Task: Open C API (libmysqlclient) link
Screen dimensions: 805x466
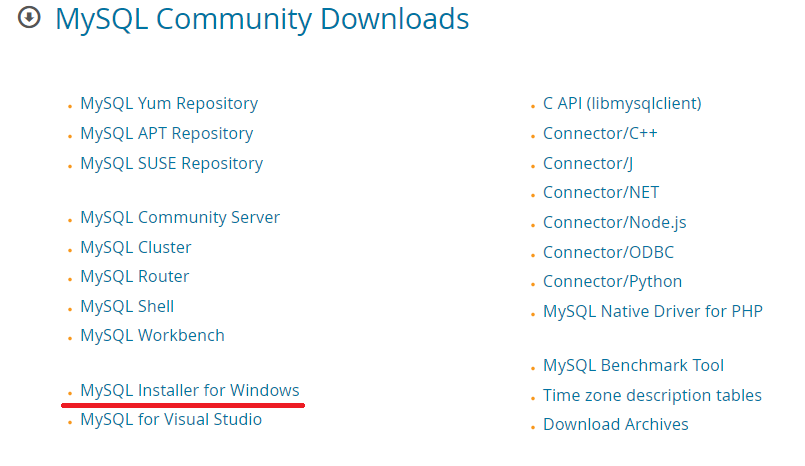Action: 622,104
